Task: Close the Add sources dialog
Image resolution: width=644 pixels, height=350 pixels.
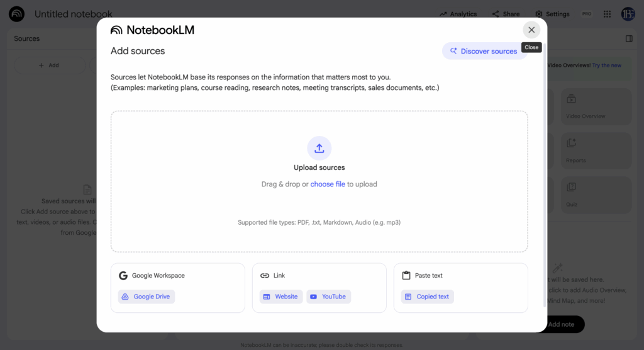Action: (531, 30)
